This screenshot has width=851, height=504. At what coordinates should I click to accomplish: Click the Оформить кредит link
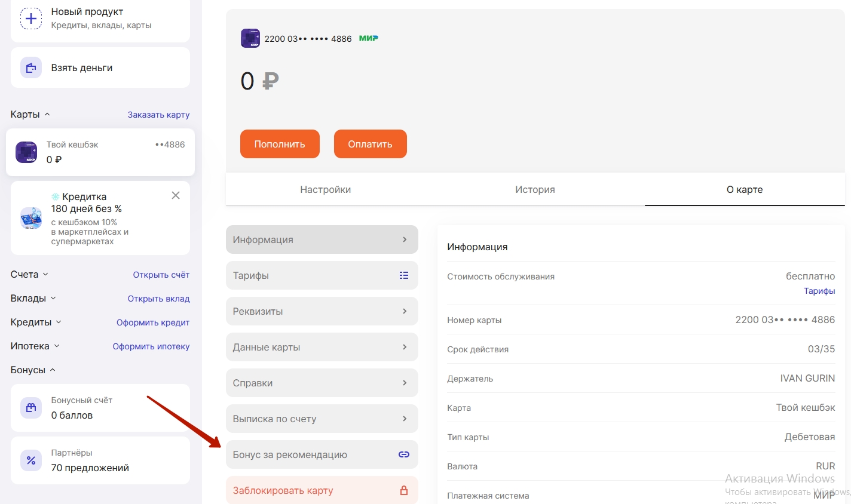(x=153, y=322)
